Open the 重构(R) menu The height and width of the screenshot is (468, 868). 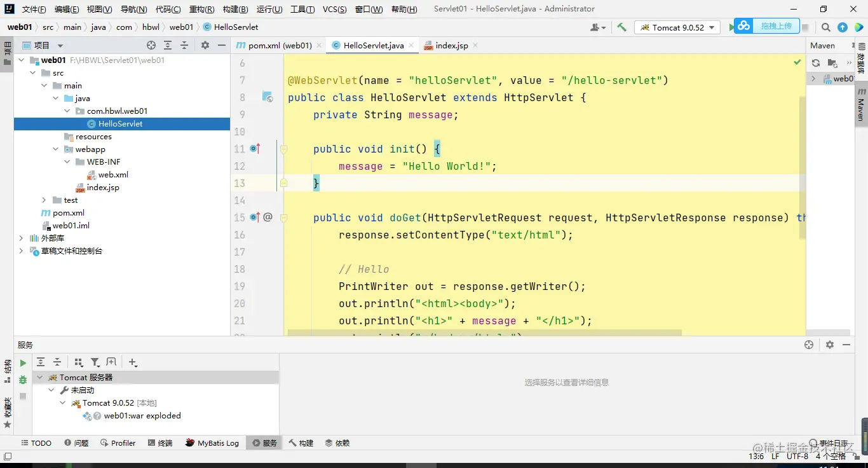pos(201,10)
